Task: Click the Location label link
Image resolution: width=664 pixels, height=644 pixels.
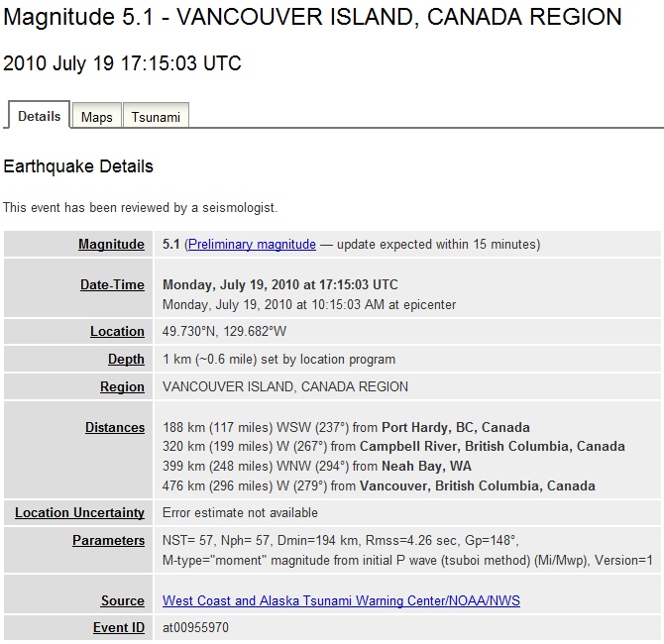Action: pyautogui.click(x=117, y=332)
